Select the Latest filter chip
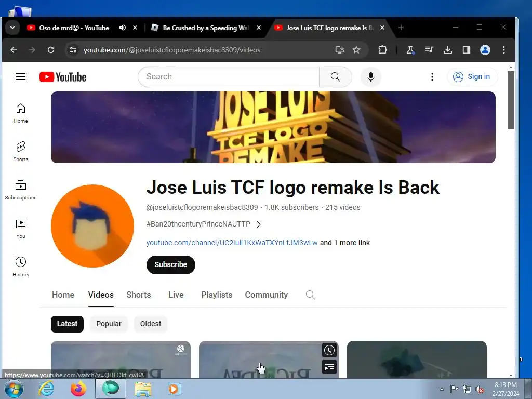Image resolution: width=532 pixels, height=399 pixels. tap(67, 324)
